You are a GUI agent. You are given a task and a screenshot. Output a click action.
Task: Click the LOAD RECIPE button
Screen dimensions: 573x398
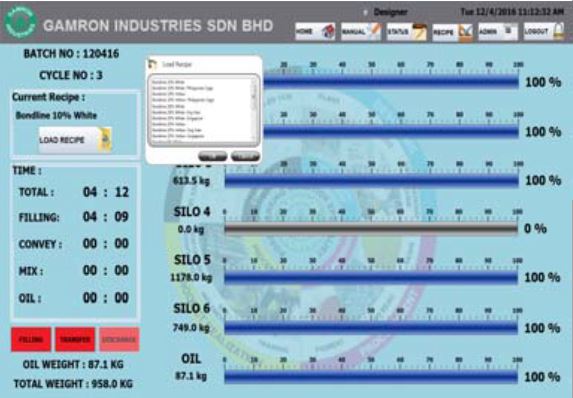point(75,140)
